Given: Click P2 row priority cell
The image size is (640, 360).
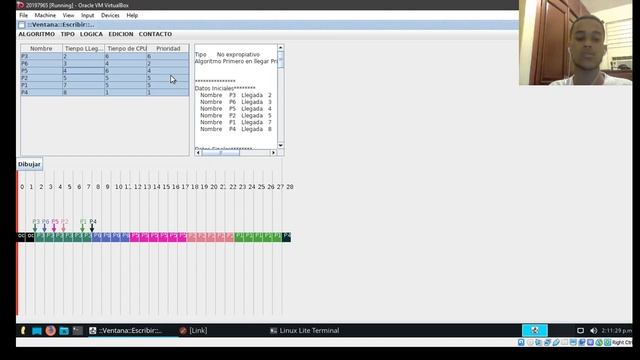Looking at the screenshot, I should pos(168,78).
